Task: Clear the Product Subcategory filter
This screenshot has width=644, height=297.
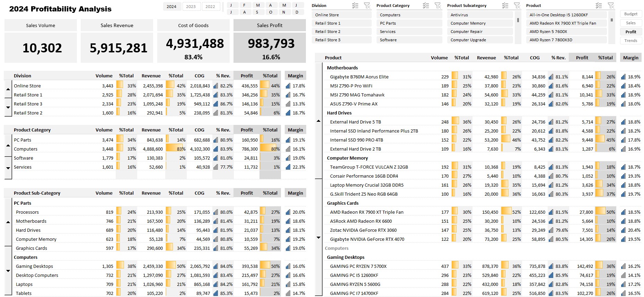Action: tap(517, 6)
